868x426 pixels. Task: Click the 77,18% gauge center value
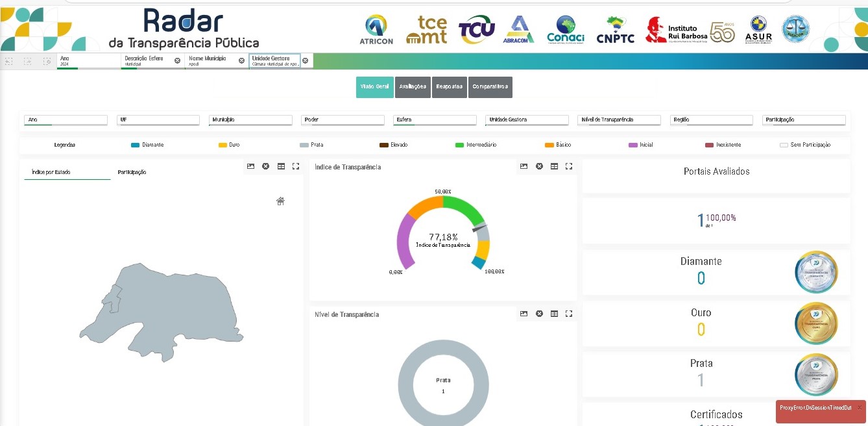tap(443, 237)
